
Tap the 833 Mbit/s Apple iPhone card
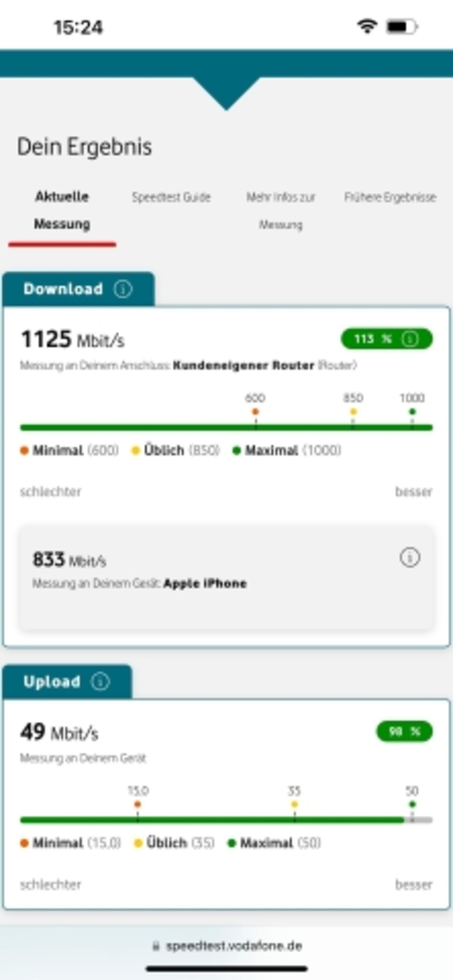(x=226, y=578)
